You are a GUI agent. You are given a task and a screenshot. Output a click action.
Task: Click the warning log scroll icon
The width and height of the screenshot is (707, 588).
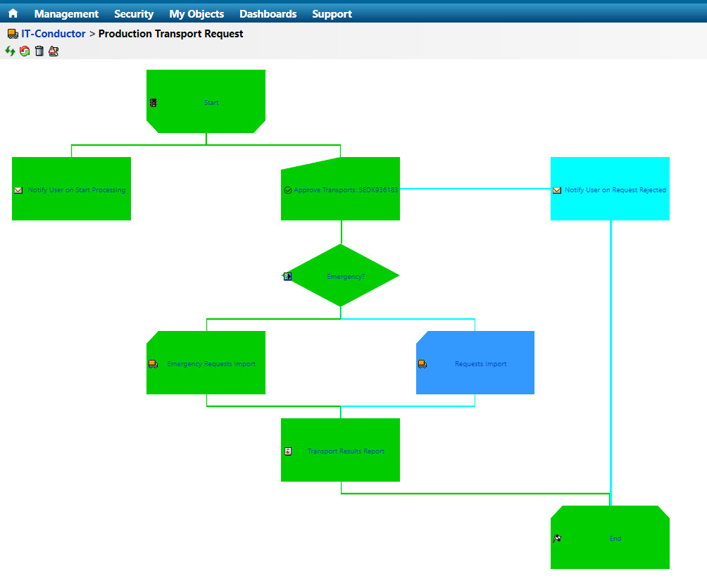click(x=54, y=51)
